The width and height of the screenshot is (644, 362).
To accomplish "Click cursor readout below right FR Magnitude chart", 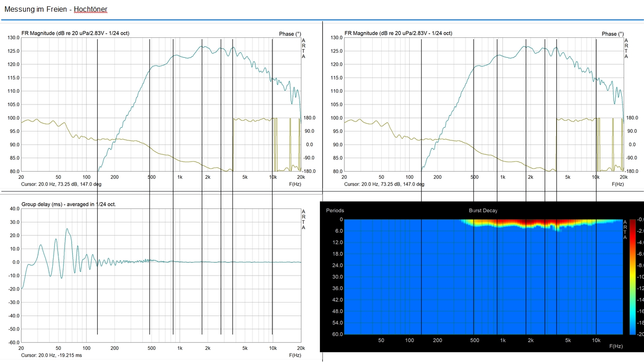I will 384,184.
